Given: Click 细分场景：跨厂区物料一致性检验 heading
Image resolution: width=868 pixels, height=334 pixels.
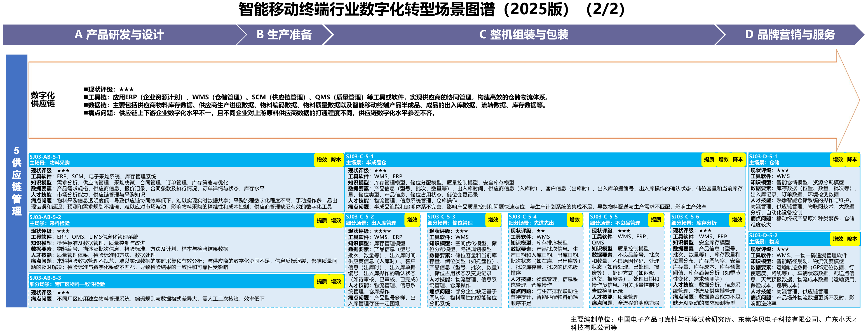Looking at the screenshot, I should tap(67, 284).
